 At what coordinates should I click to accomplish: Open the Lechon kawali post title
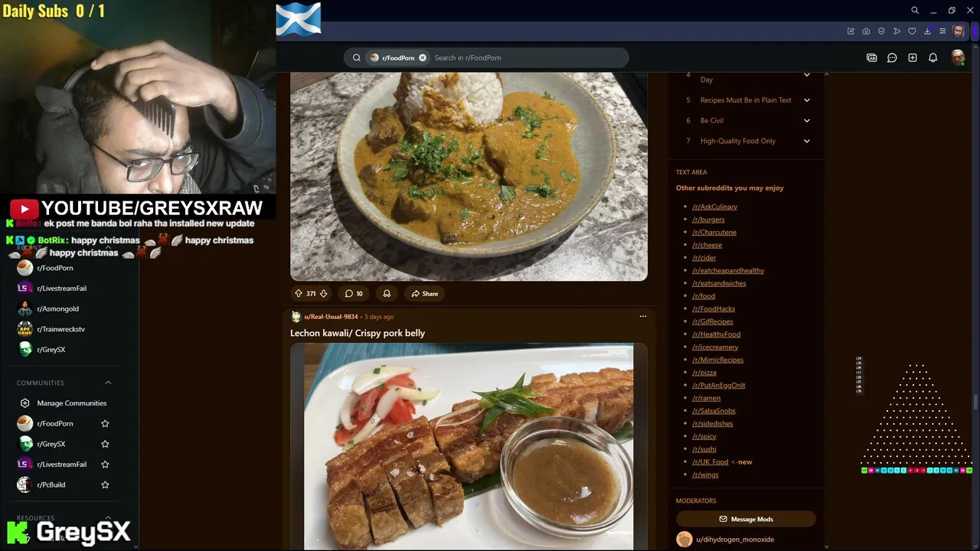pyautogui.click(x=358, y=333)
